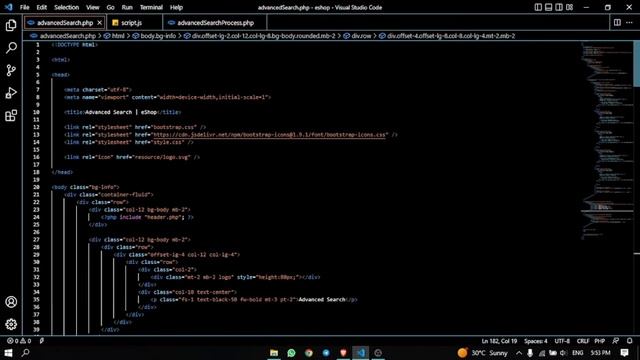Open the Run and Debug view
This screenshot has width=640, height=360.
(x=11, y=93)
